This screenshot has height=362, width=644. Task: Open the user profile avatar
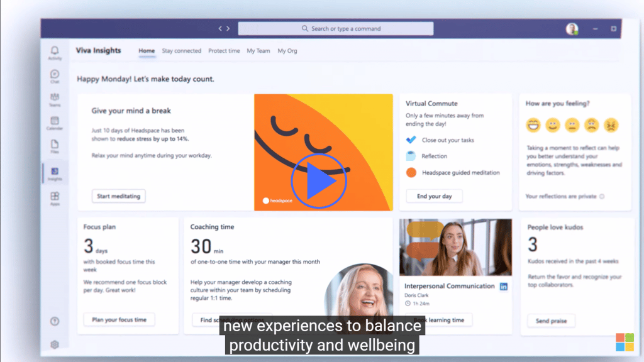pyautogui.click(x=572, y=29)
